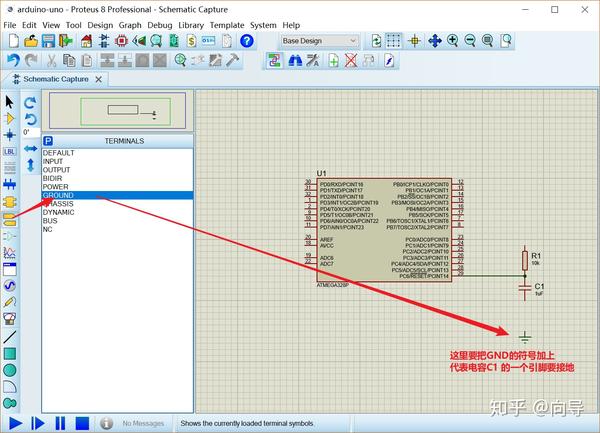
Task: Save the design with floppy icon
Action: point(49,41)
